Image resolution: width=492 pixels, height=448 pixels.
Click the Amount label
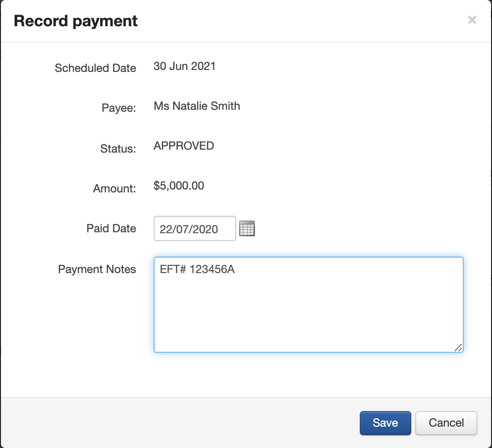point(114,189)
